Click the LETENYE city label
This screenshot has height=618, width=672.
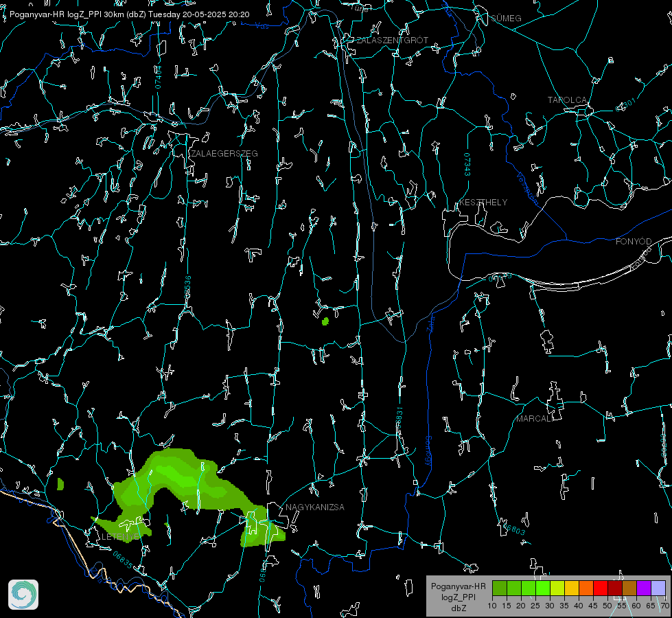[120, 536]
